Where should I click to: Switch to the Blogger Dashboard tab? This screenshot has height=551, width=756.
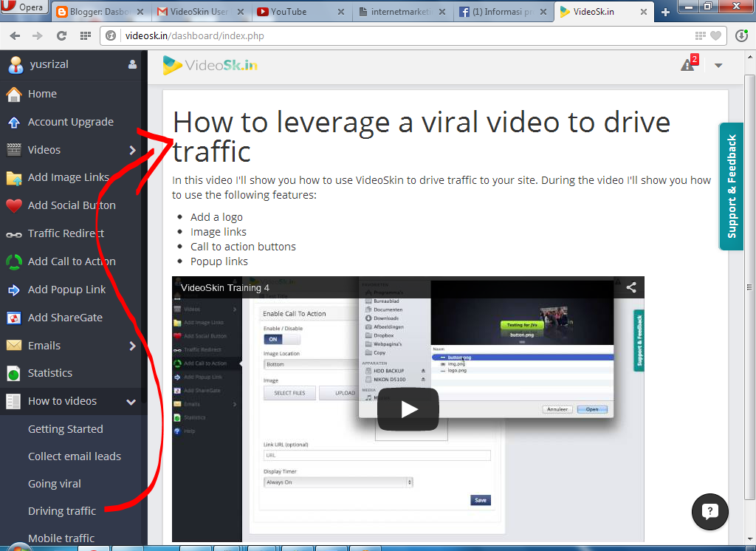click(x=100, y=12)
